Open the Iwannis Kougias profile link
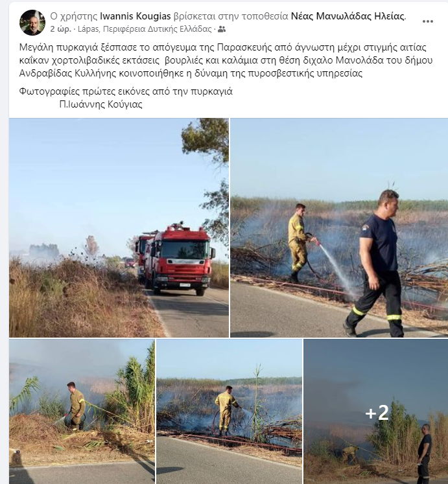This screenshot has width=448, height=484. pos(136,16)
